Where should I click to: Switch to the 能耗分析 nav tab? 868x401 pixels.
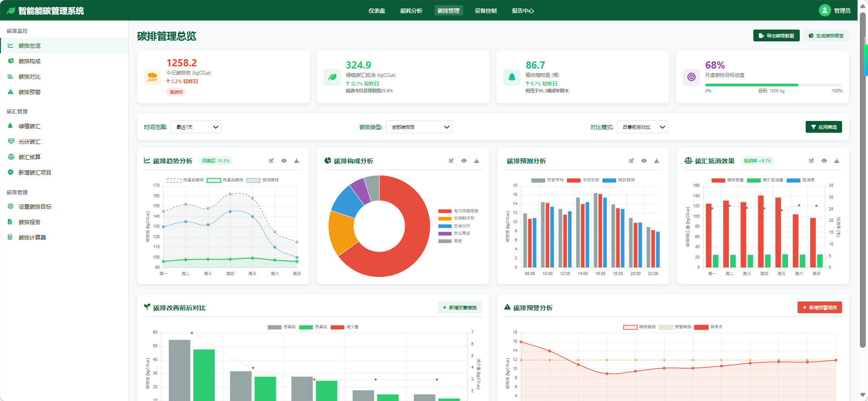coord(411,11)
